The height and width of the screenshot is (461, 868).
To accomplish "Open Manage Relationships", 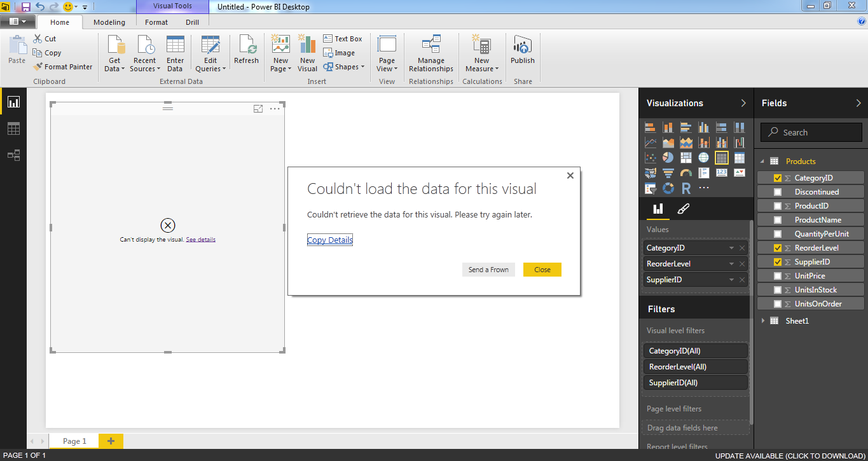I will point(431,54).
